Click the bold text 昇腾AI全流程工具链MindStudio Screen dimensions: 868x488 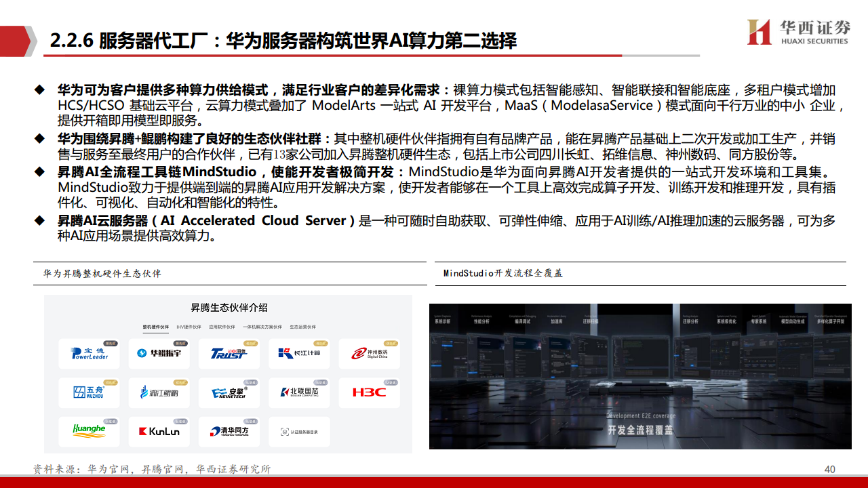(x=157, y=171)
